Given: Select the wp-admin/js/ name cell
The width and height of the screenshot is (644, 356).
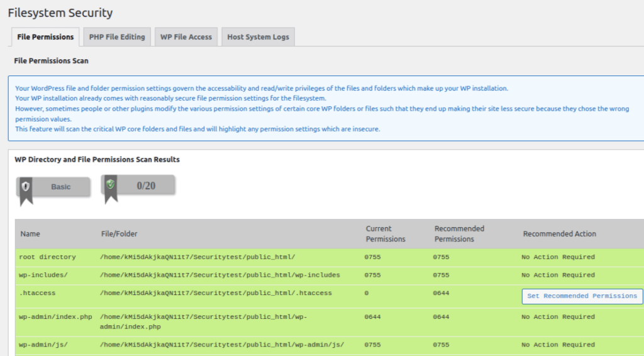Looking at the screenshot, I should click(x=43, y=345).
